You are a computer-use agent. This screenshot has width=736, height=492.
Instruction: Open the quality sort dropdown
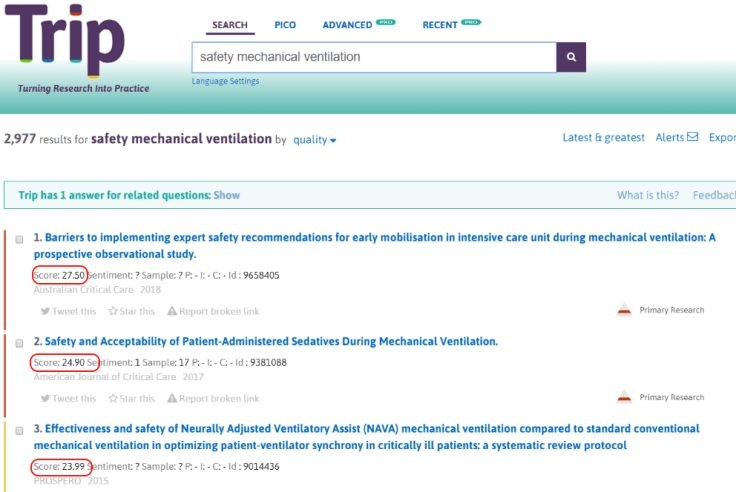pyautogui.click(x=315, y=140)
